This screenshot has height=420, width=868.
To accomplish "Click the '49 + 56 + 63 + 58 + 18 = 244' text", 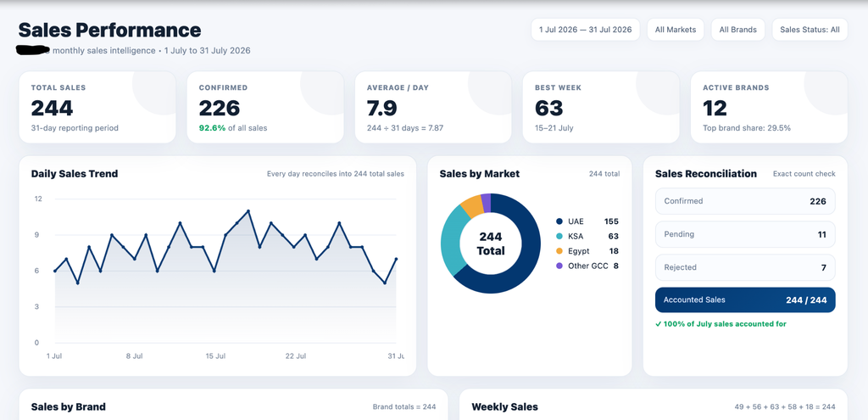I will pos(785,406).
